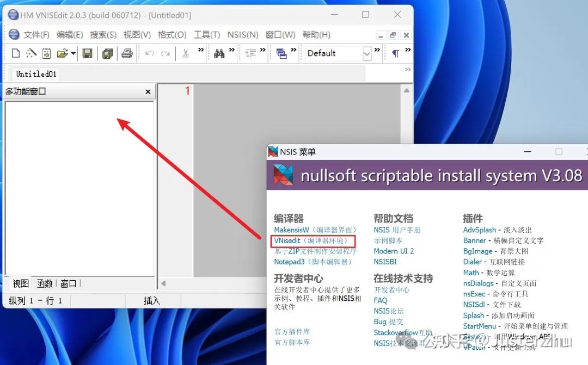Open the NSIS 用户手册 link
588x365 pixels.
[x=397, y=230]
